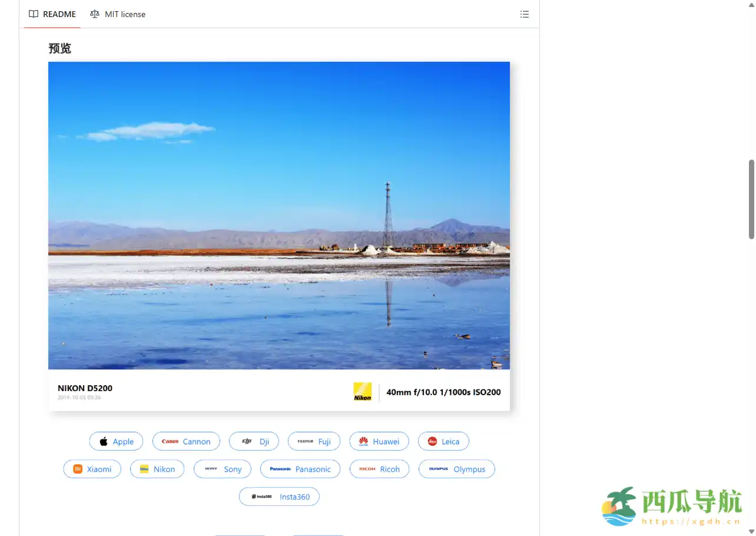Open the MIT license tab
756x536 pixels.
coord(118,14)
